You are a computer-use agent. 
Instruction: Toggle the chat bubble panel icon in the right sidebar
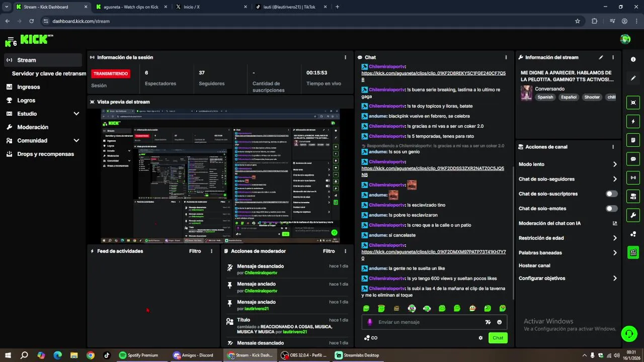[633, 159]
